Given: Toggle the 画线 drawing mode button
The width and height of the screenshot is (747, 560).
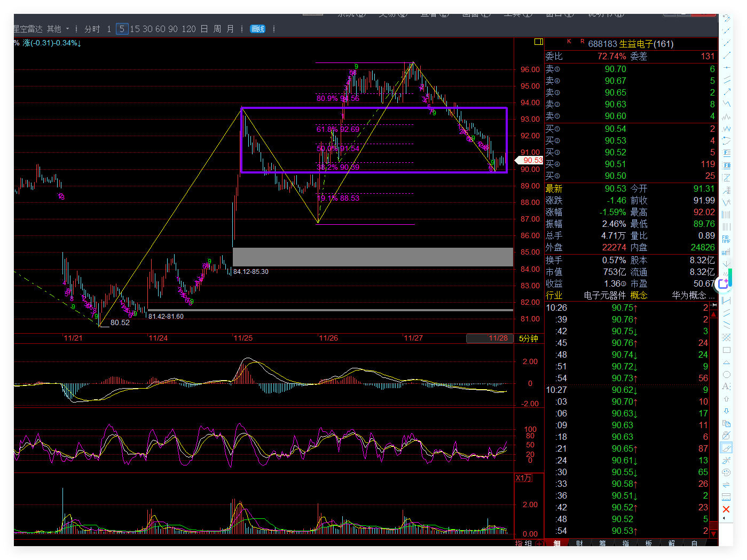Looking at the screenshot, I should tap(258, 29).
